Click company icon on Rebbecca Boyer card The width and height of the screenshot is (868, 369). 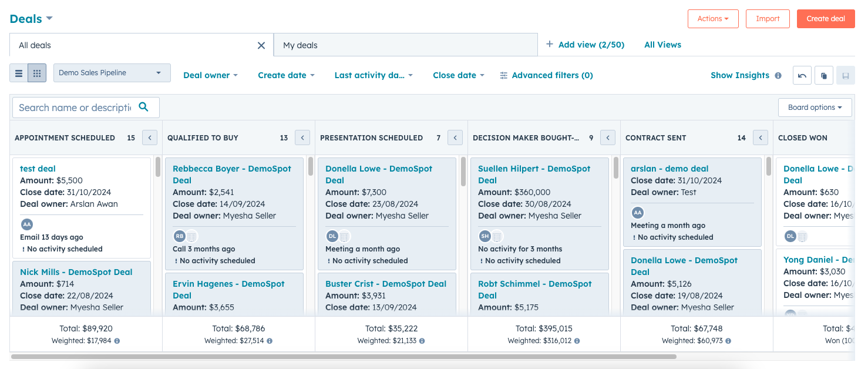click(x=191, y=236)
